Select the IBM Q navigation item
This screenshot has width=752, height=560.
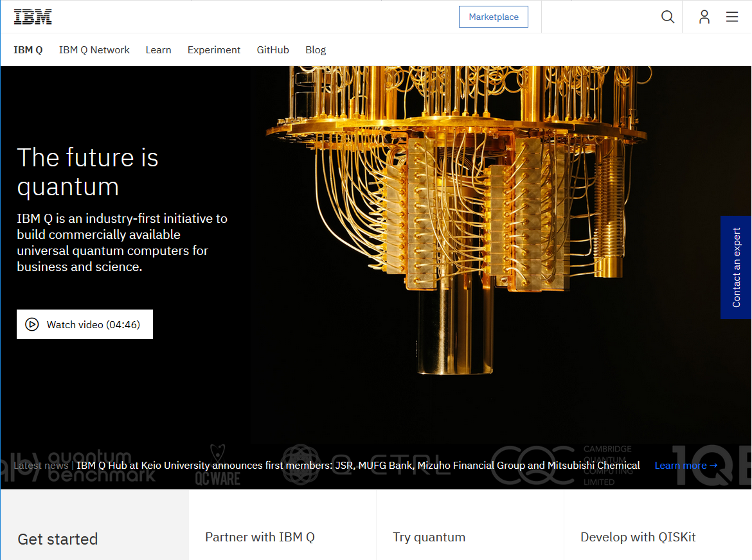[x=28, y=50]
